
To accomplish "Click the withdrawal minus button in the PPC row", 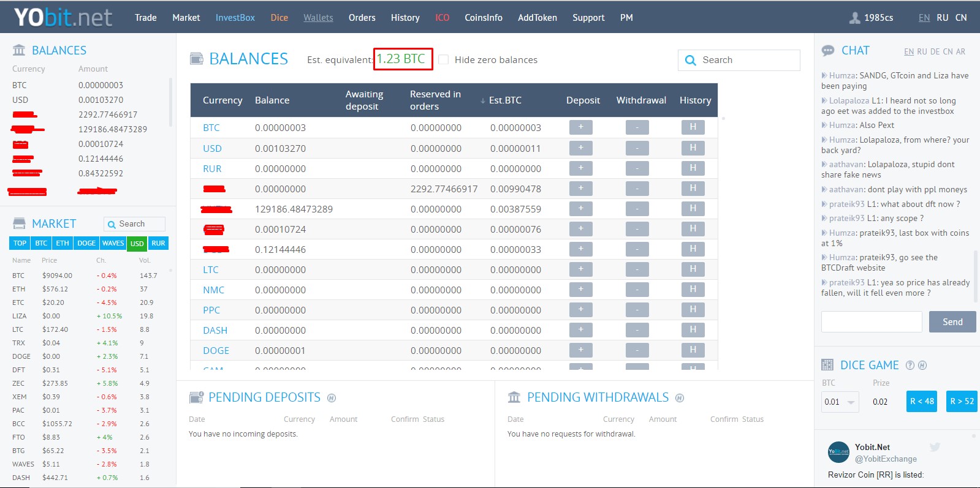I will [637, 310].
